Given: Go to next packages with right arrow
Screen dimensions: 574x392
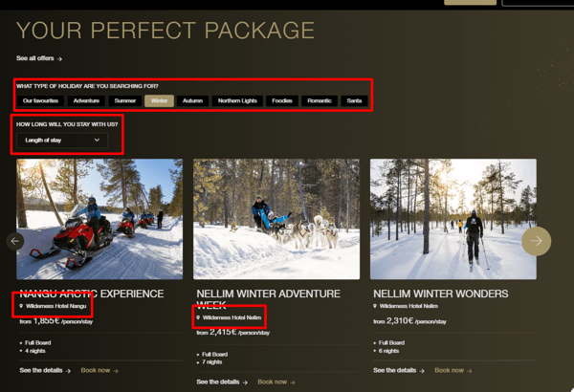Looking at the screenshot, I should click(x=536, y=241).
